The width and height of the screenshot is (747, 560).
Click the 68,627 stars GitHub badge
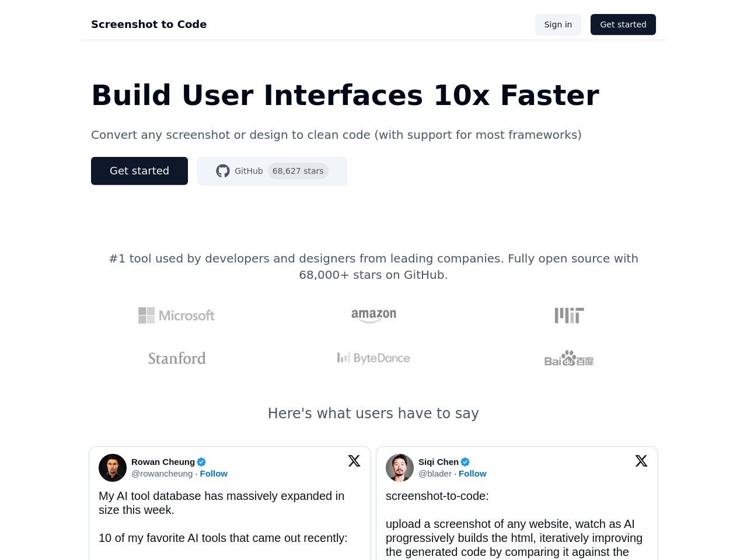point(298,171)
